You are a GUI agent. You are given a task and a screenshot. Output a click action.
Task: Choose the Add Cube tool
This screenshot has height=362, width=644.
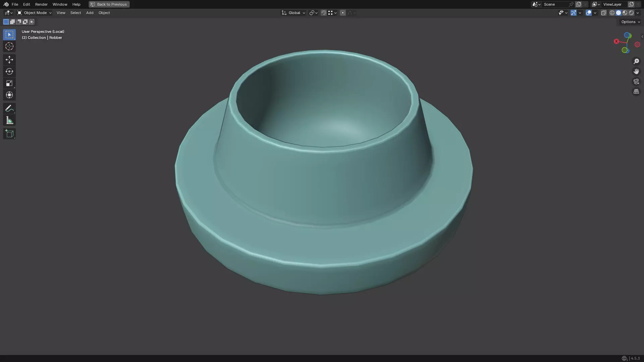[x=9, y=134]
